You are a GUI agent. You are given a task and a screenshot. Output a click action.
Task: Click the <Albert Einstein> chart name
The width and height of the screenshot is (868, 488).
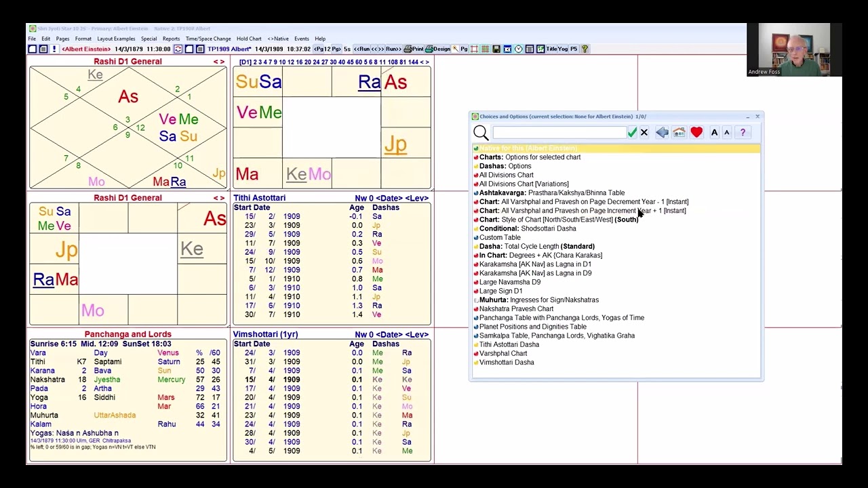(x=86, y=49)
